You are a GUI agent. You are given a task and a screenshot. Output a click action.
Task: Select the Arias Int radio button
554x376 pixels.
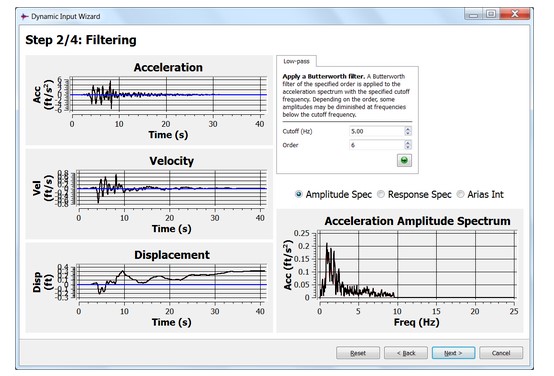(x=460, y=194)
